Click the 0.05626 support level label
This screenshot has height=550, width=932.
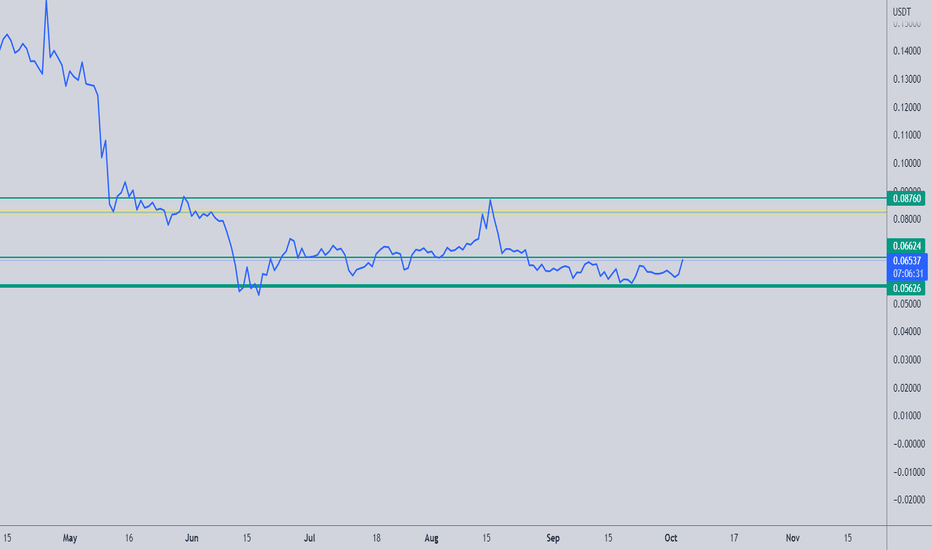pos(906,288)
